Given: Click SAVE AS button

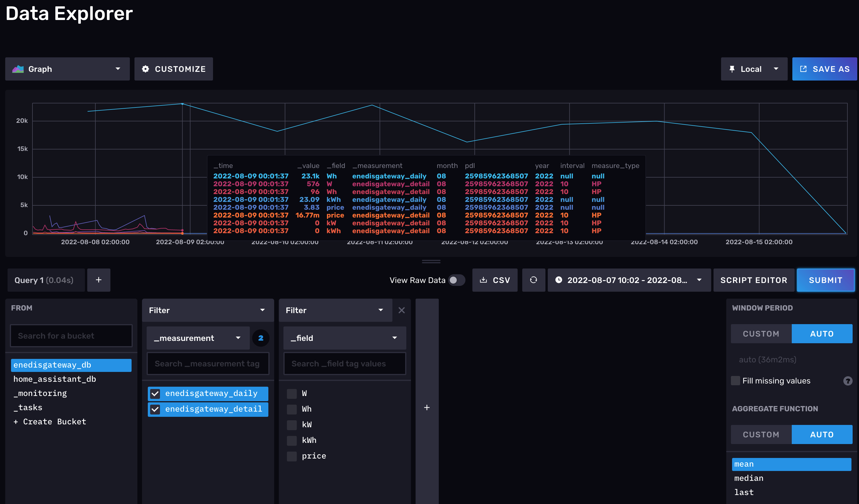Looking at the screenshot, I should tap(824, 69).
